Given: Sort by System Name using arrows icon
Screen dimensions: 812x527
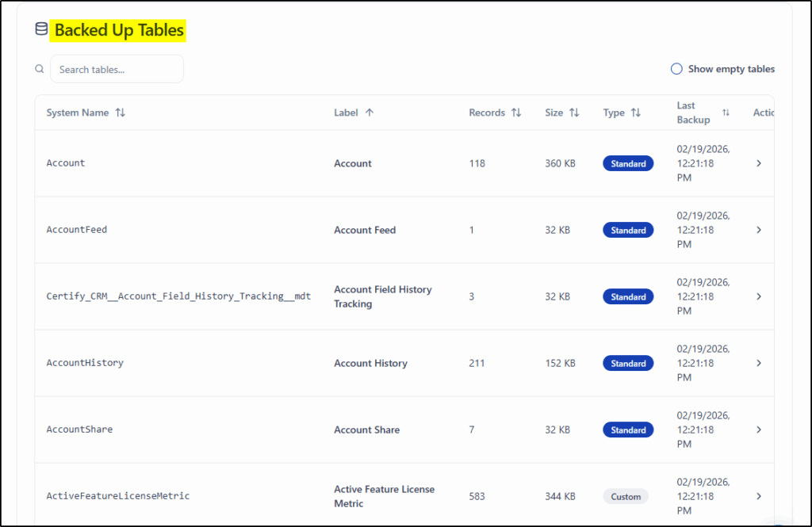Looking at the screenshot, I should click(x=120, y=113).
